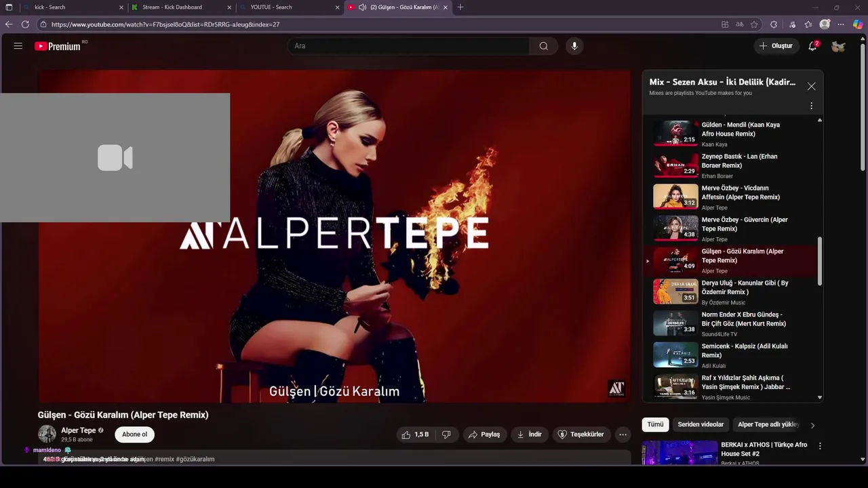Viewport: 868px width, 488px height.
Task: Open translate page icon in address bar
Action: pyautogui.click(x=740, y=24)
